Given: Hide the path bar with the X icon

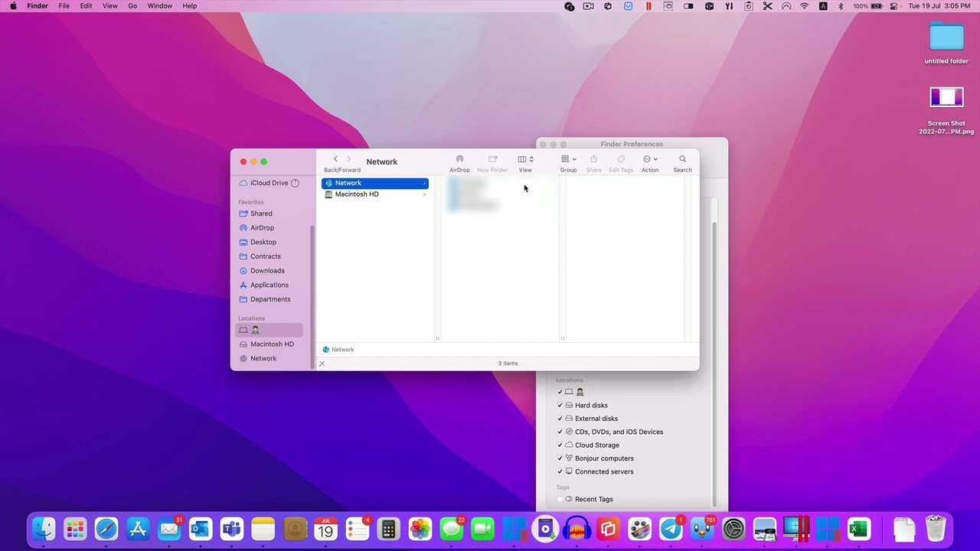Looking at the screenshot, I should [x=322, y=364].
